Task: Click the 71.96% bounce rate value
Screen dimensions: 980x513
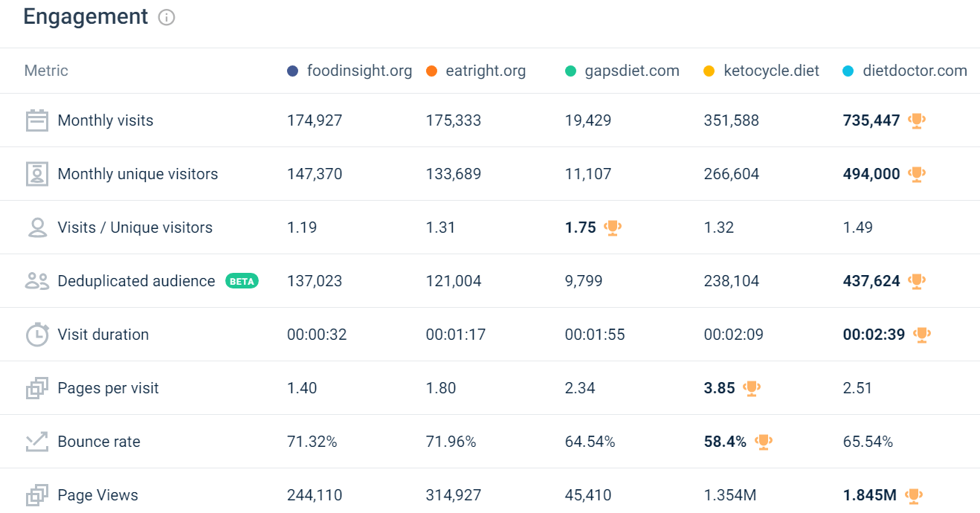Action: click(451, 442)
